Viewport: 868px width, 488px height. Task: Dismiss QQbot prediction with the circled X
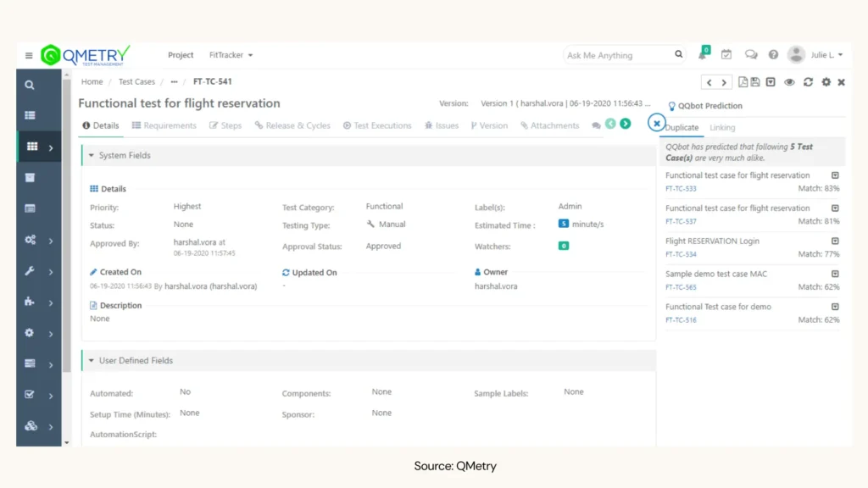[657, 123]
